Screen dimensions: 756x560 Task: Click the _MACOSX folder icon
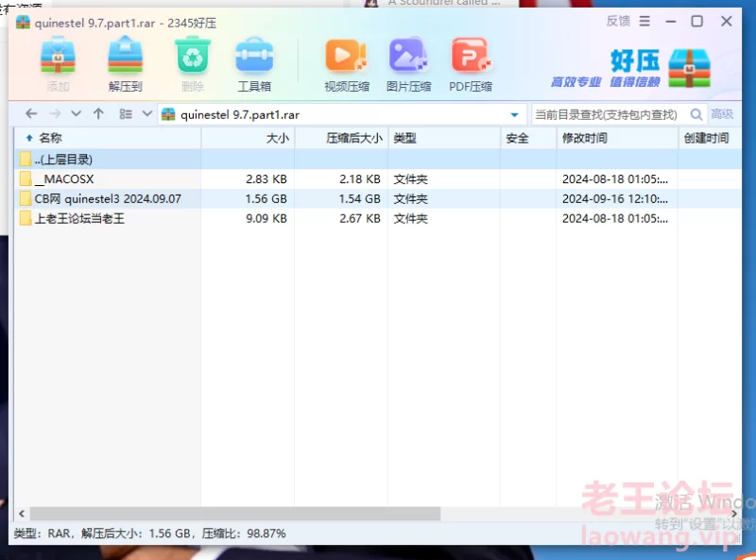pos(26,178)
